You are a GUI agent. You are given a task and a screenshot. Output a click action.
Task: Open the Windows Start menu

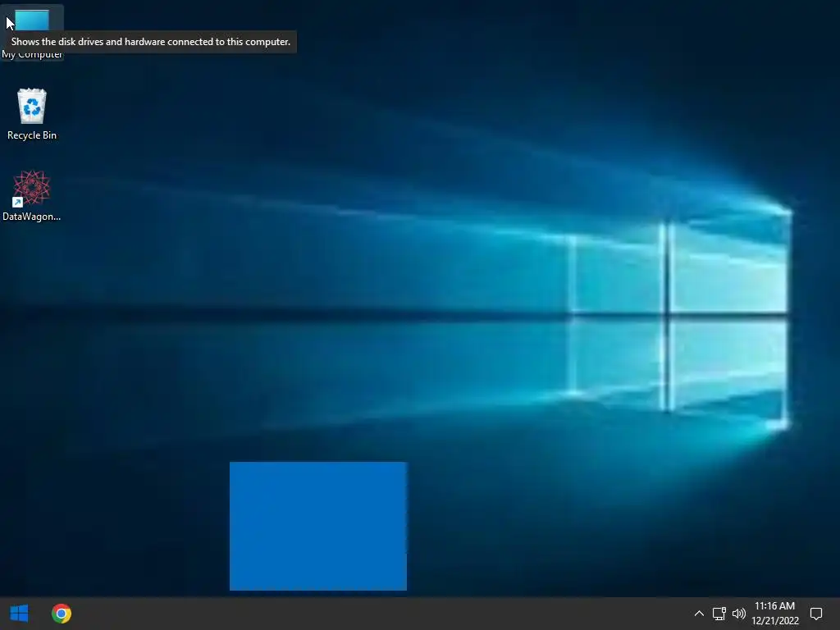click(x=20, y=614)
